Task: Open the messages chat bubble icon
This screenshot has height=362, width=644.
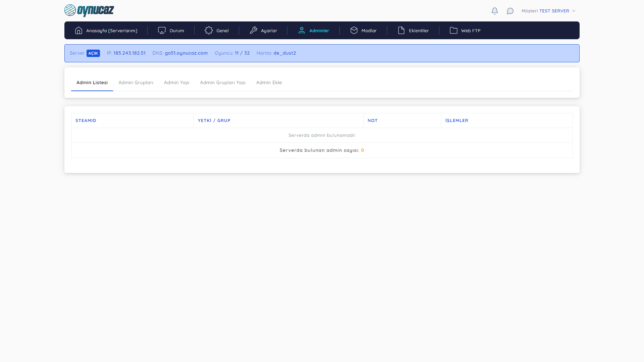Action: pos(510,11)
